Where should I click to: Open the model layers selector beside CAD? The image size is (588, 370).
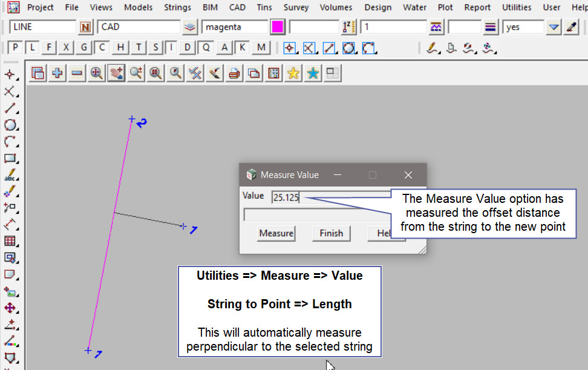191,27
